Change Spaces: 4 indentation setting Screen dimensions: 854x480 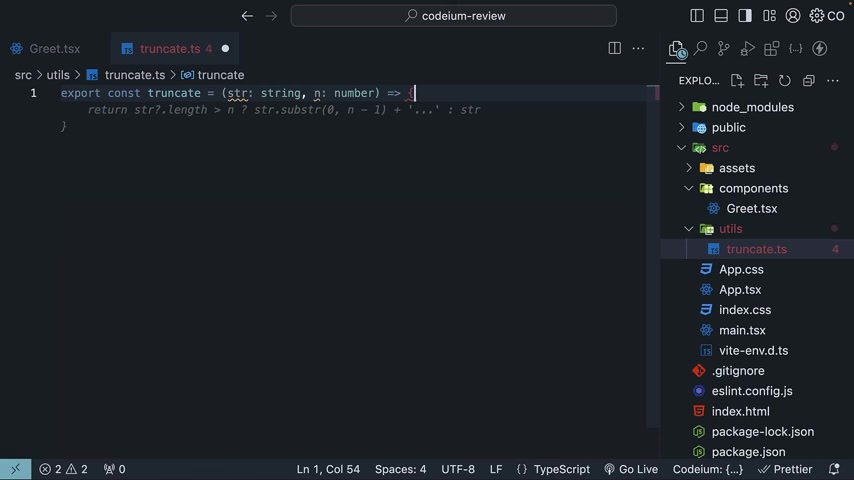tap(400, 469)
